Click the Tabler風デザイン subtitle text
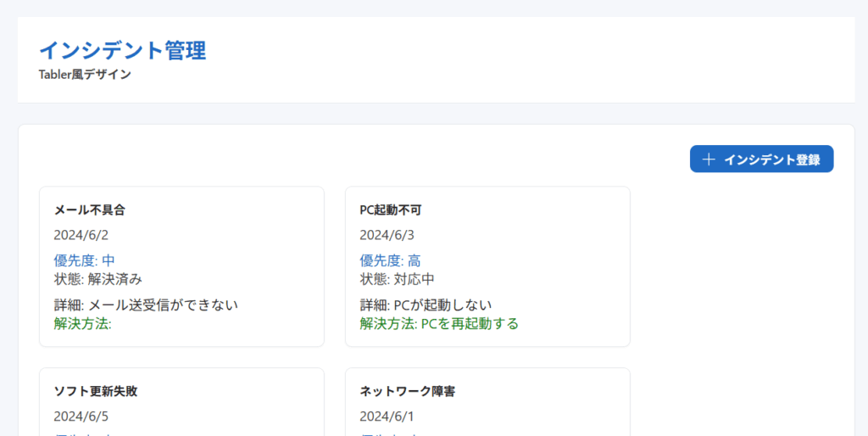The image size is (868, 436). [x=85, y=75]
